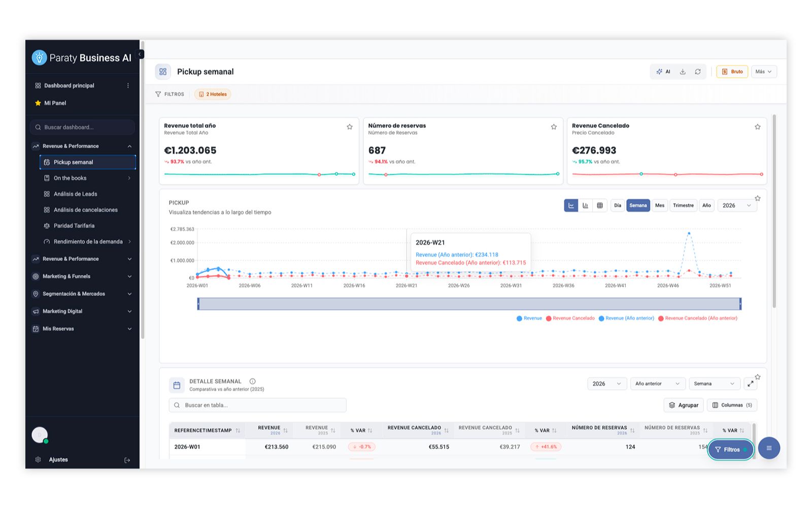Toggle Revenue Cancelado series in chart legend
The width and height of the screenshot is (812, 508).
(x=570, y=319)
